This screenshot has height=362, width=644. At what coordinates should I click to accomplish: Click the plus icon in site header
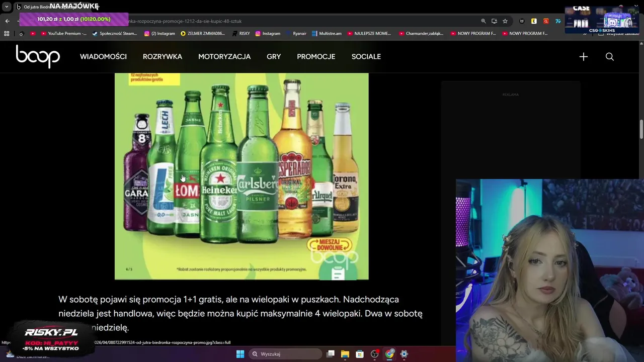point(584,57)
